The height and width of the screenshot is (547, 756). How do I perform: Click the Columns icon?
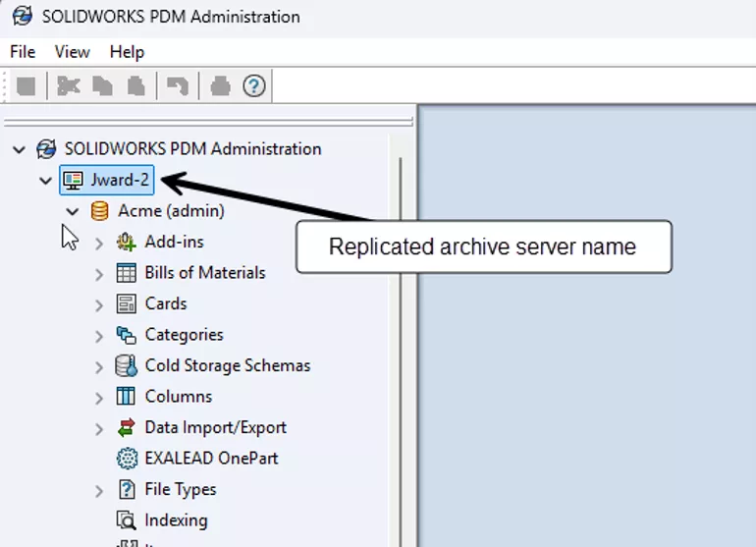[126, 397]
